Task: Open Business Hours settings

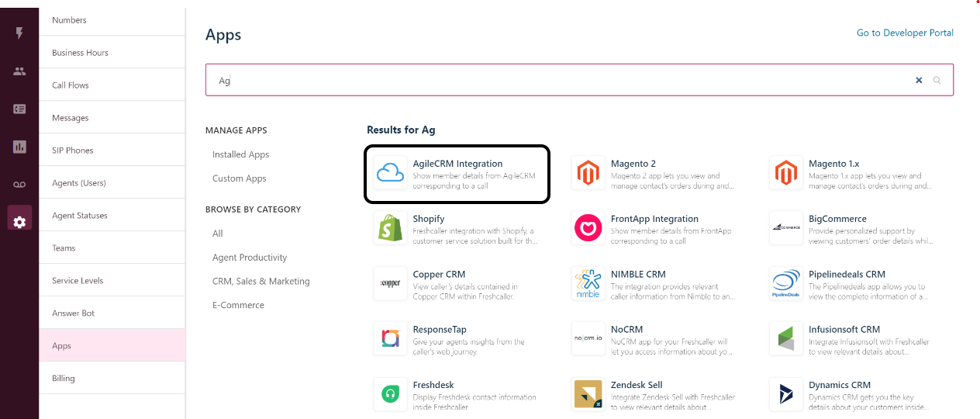Action: [x=112, y=53]
